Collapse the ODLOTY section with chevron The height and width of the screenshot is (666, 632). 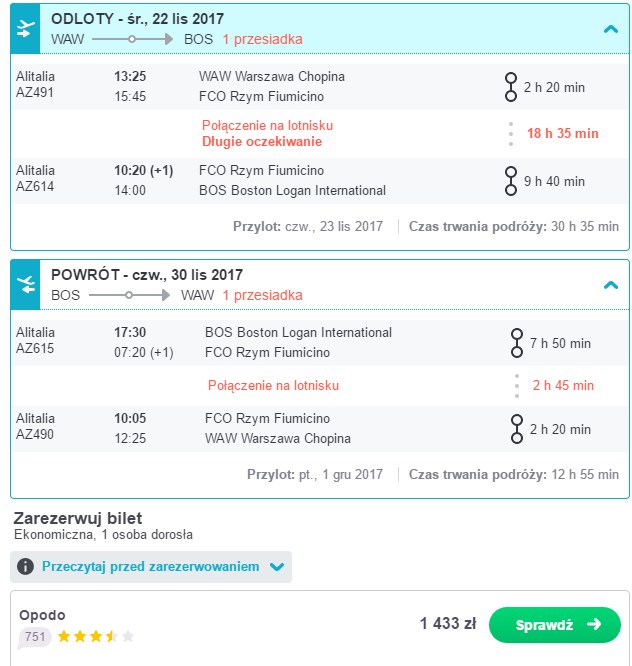pyautogui.click(x=611, y=29)
